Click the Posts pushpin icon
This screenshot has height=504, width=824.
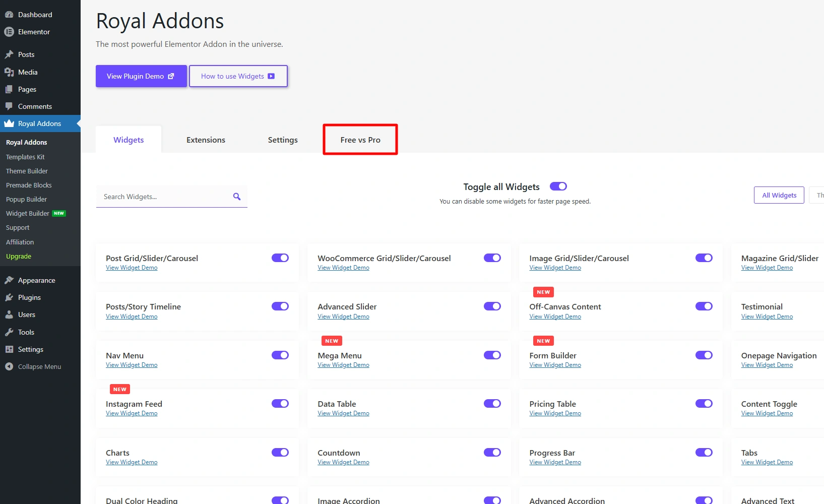pyautogui.click(x=9, y=54)
